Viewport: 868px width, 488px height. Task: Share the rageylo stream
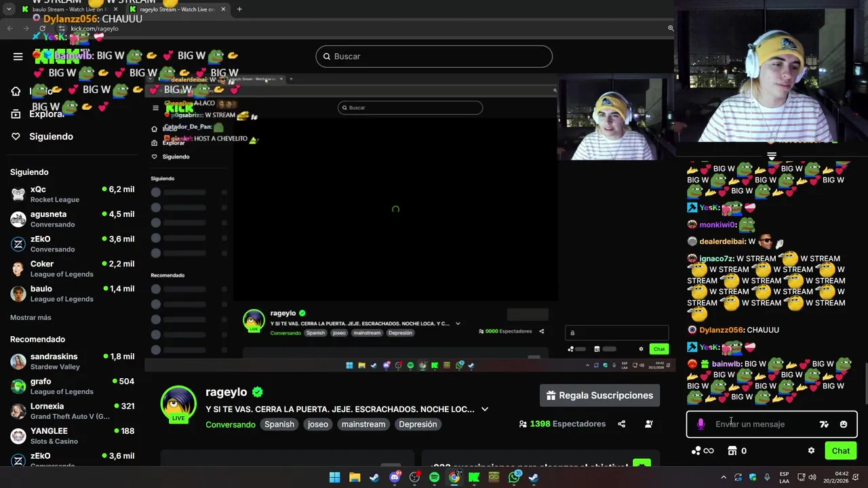point(622,424)
